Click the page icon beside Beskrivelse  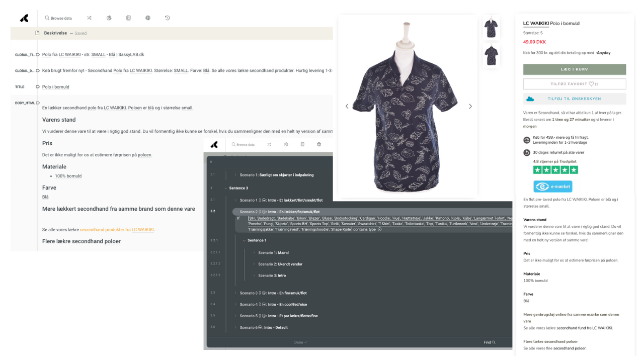pyautogui.click(x=38, y=33)
